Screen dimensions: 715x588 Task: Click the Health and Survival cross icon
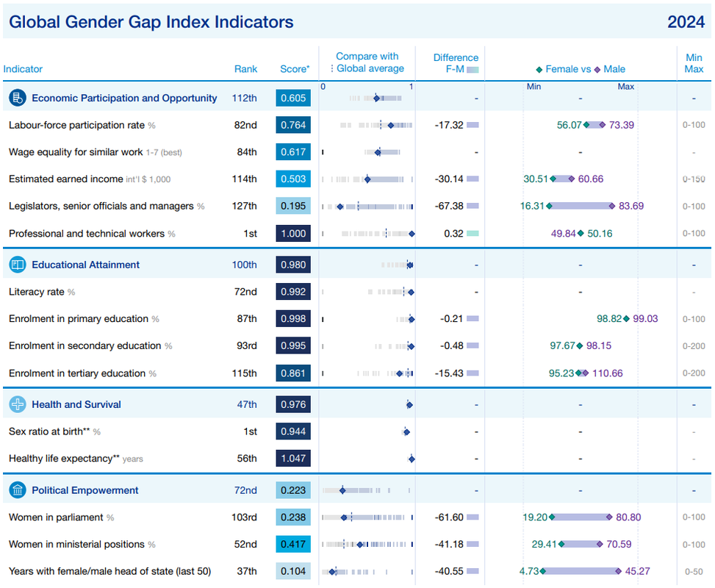(18, 404)
